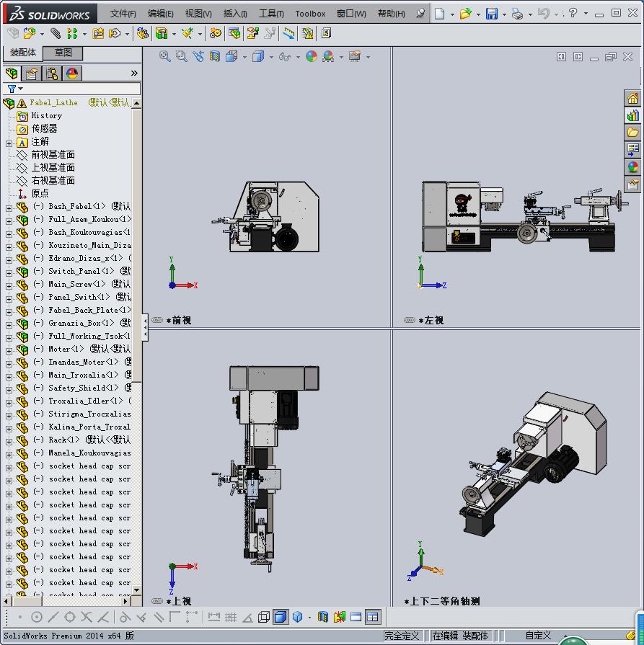
Task: Toggle the shaded-with-edges display button in bottom toolbar
Action: pos(281,617)
